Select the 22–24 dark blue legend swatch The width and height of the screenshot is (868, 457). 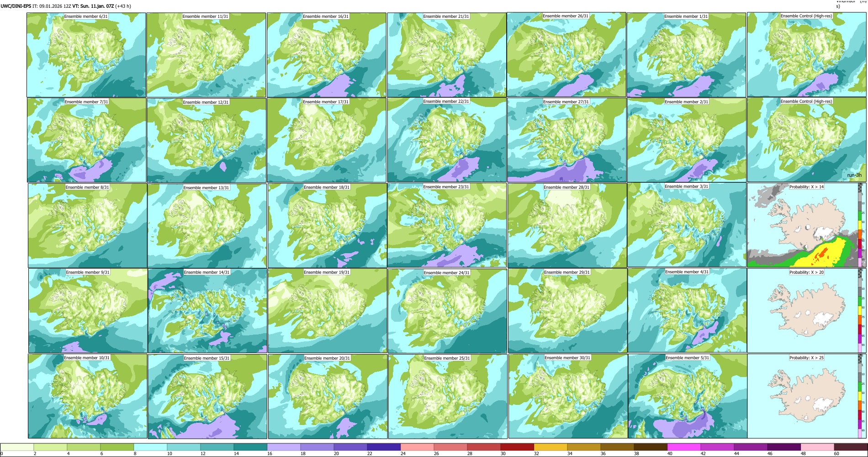point(384,447)
